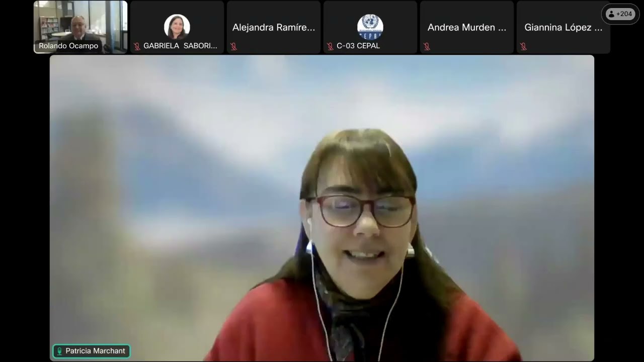Click the GABRIELA SABORI name label
644x362 pixels.
point(180,46)
